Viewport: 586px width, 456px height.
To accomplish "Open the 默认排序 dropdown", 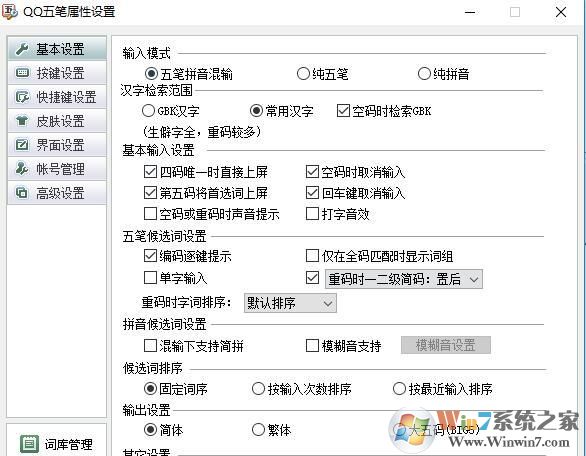I will point(290,303).
